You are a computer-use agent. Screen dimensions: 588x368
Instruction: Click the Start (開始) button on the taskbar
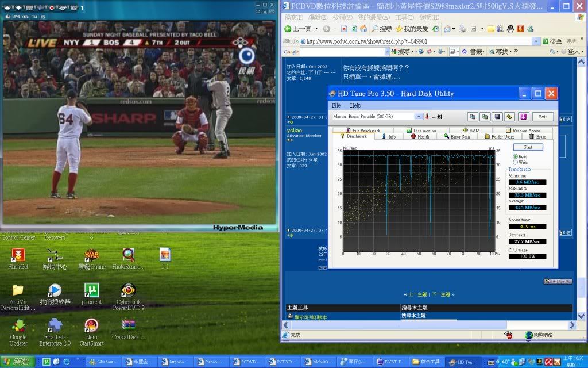tap(17, 362)
